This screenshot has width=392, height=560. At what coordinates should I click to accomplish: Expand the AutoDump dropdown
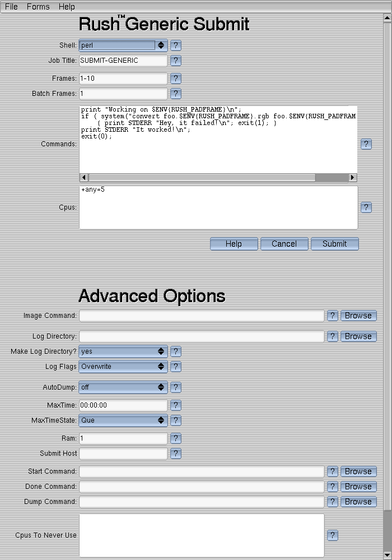click(x=123, y=387)
